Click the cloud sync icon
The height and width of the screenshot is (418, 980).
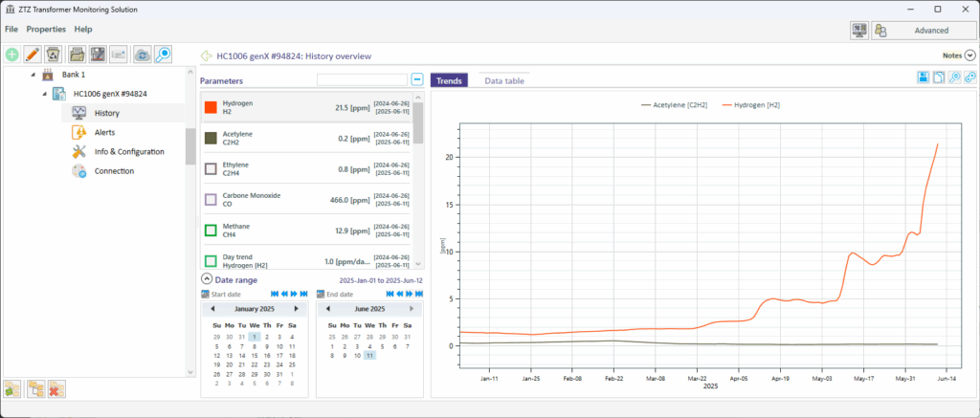tap(143, 55)
